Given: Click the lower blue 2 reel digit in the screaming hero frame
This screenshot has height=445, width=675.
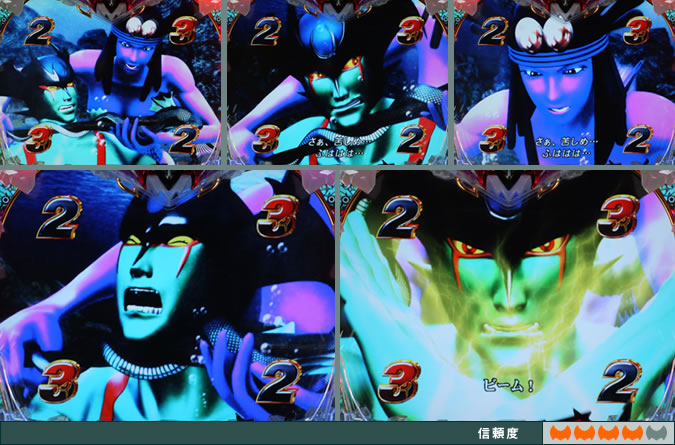Looking at the screenshot, I should [x=279, y=381].
